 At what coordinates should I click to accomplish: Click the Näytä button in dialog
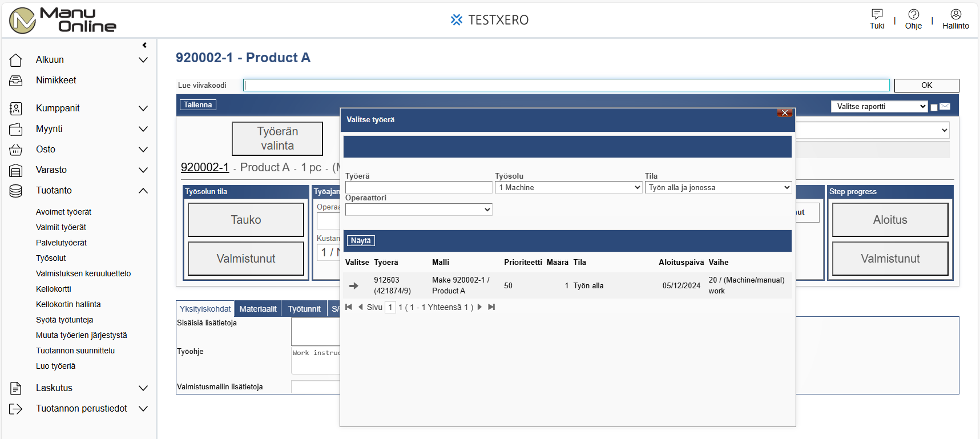pyautogui.click(x=361, y=241)
